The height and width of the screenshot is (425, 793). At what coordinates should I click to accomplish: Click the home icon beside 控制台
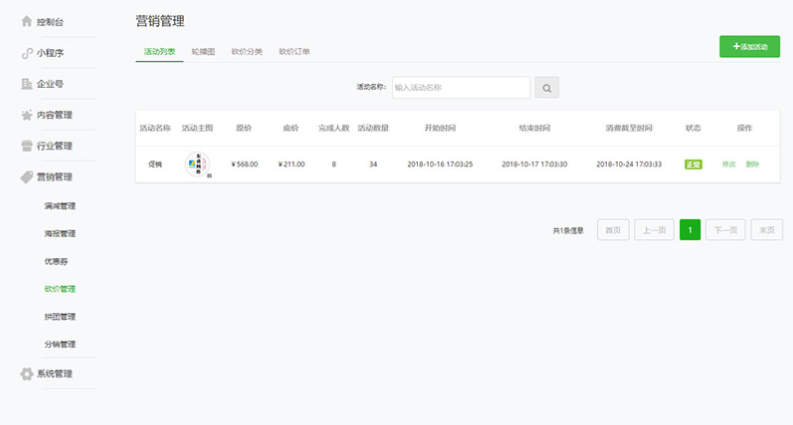pos(27,21)
